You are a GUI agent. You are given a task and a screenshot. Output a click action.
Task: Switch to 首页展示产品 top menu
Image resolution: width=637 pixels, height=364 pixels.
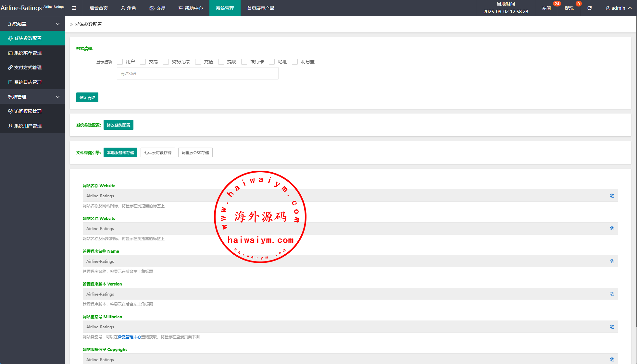(x=260, y=8)
